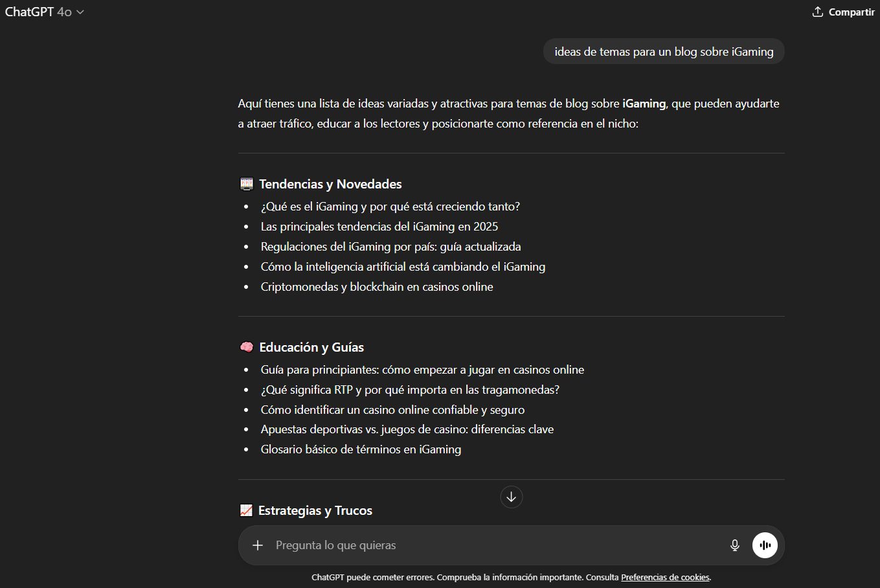The height and width of the screenshot is (588, 880).
Task: Click the plus icon to attach files
Action: (x=258, y=545)
